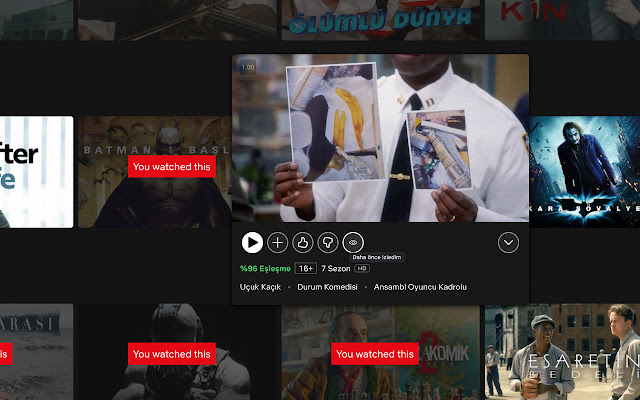Viewport: 640px width, 400px height.
Task: Open the Akomik chess player thumbnail
Action: (381, 352)
